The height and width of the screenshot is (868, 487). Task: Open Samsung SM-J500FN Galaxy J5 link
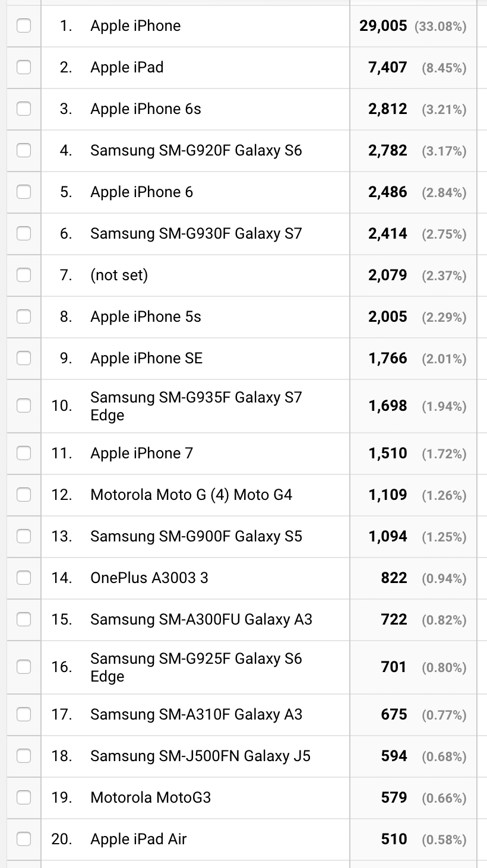(x=200, y=756)
